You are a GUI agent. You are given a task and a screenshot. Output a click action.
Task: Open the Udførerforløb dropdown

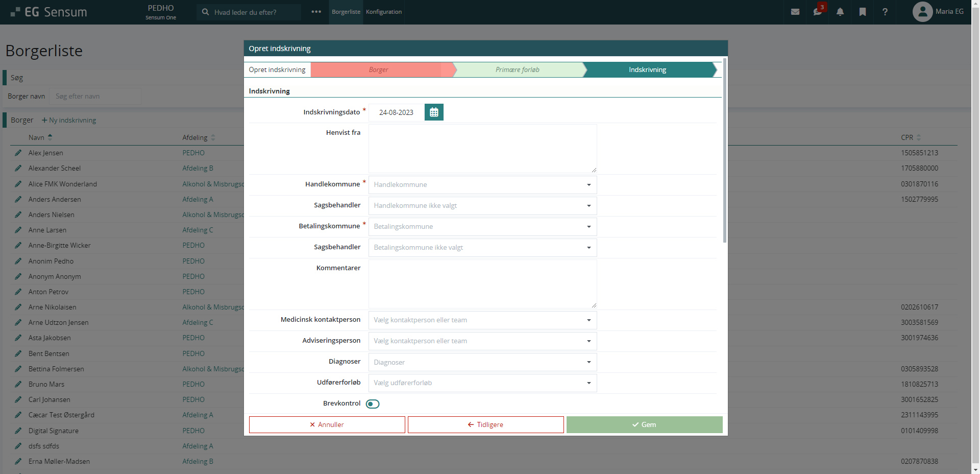click(482, 383)
